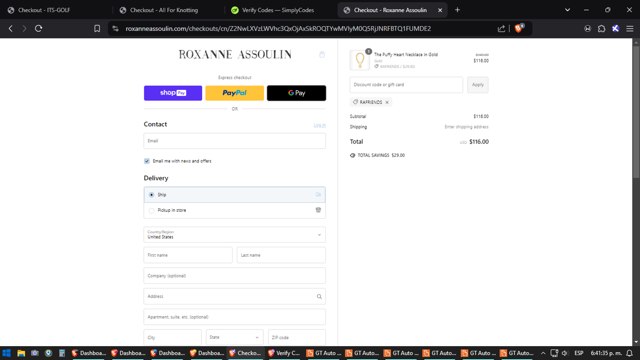Reload the checkout page
Viewport: 640px width, 360px height.
coord(39,29)
